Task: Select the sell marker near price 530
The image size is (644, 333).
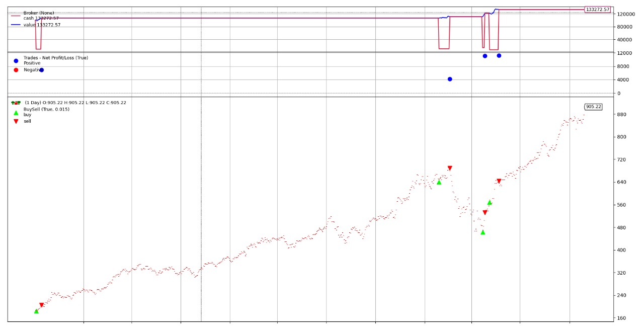Action: (485, 212)
